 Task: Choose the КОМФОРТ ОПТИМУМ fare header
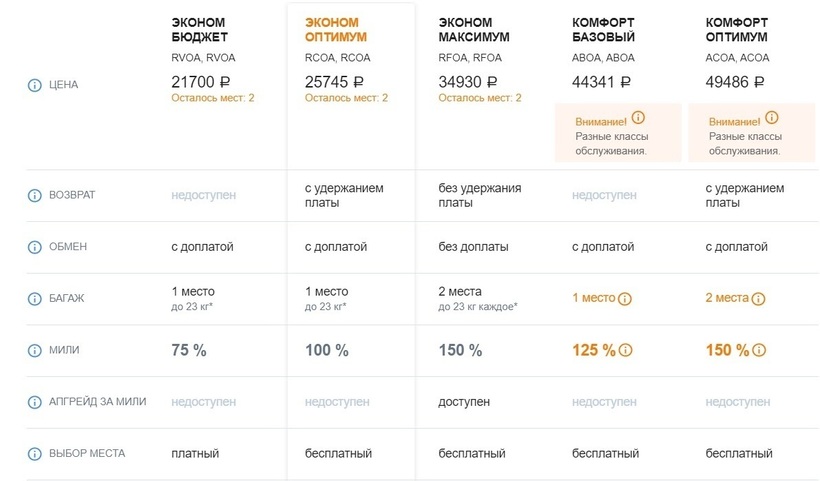(739, 29)
